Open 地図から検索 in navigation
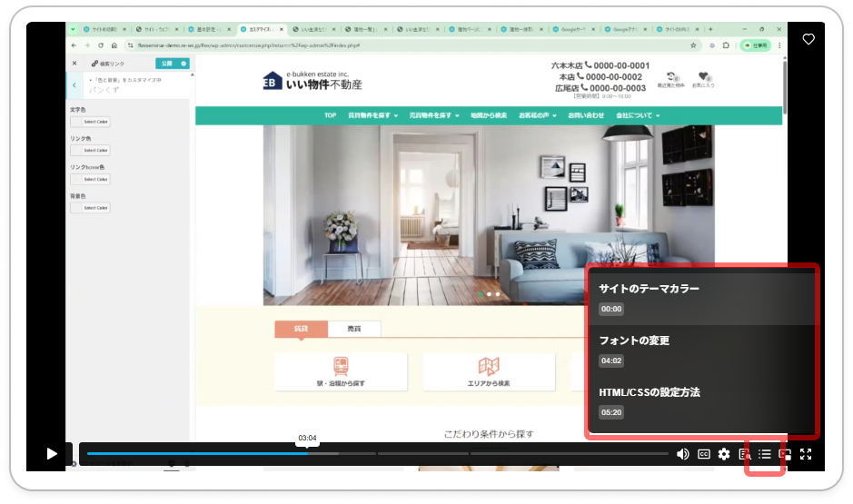853x504 pixels. point(489,115)
